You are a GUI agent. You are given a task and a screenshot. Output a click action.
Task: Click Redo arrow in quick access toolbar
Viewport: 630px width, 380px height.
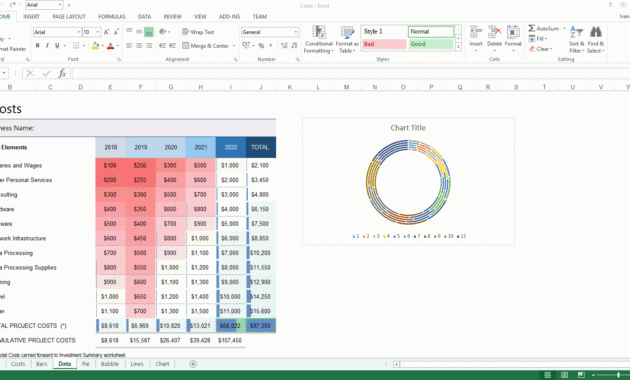point(12,5)
